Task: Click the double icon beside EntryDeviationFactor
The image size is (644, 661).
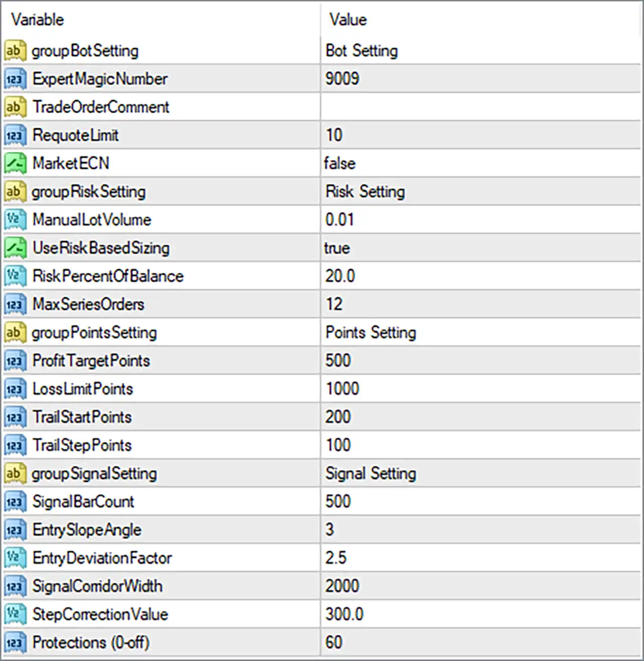Action: (x=15, y=558)
